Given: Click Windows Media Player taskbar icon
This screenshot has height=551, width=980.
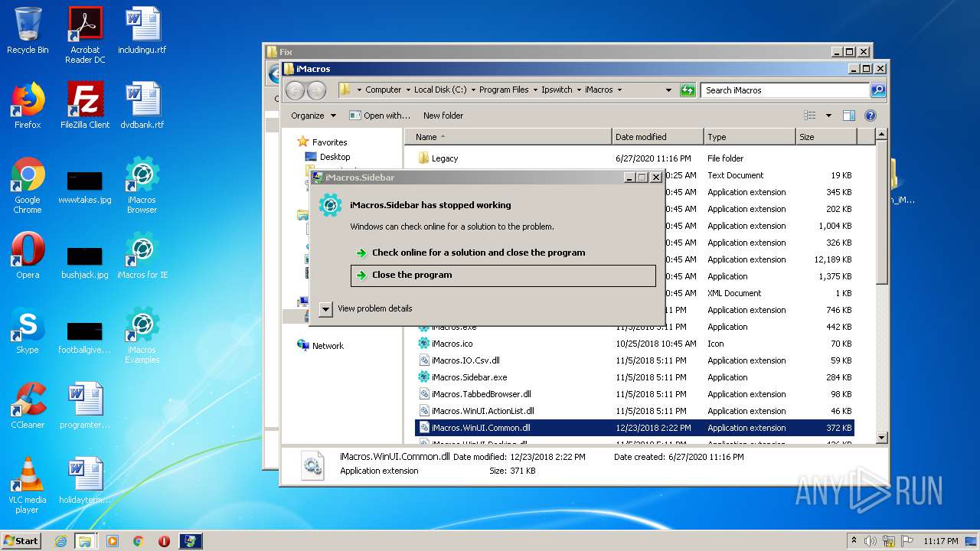Looking at the screenshot, I should 113,541.
